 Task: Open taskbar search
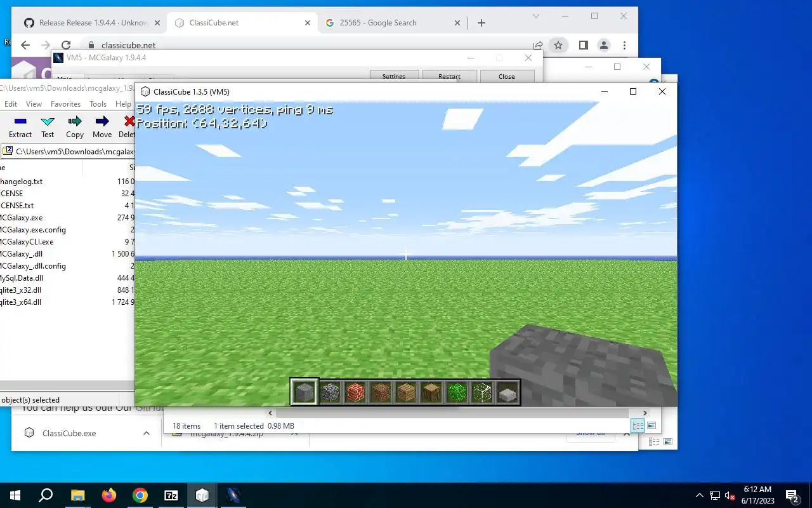(x=46, y=495)
